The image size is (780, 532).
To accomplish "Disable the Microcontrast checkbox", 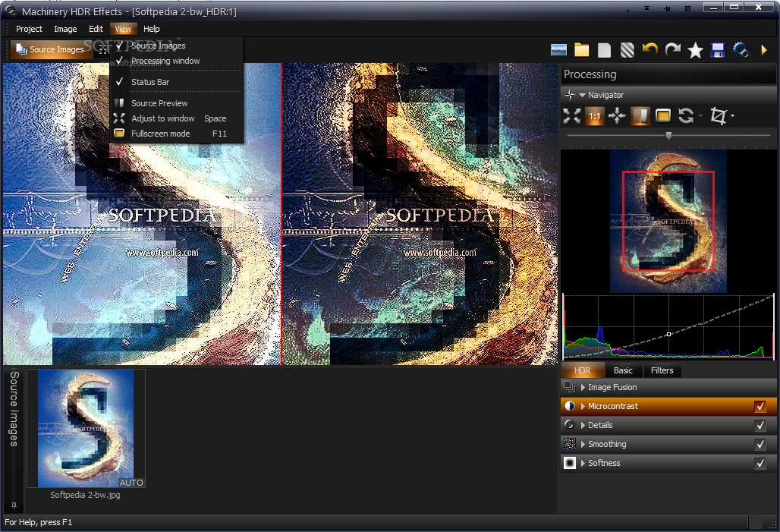I will tap(760, 406).
